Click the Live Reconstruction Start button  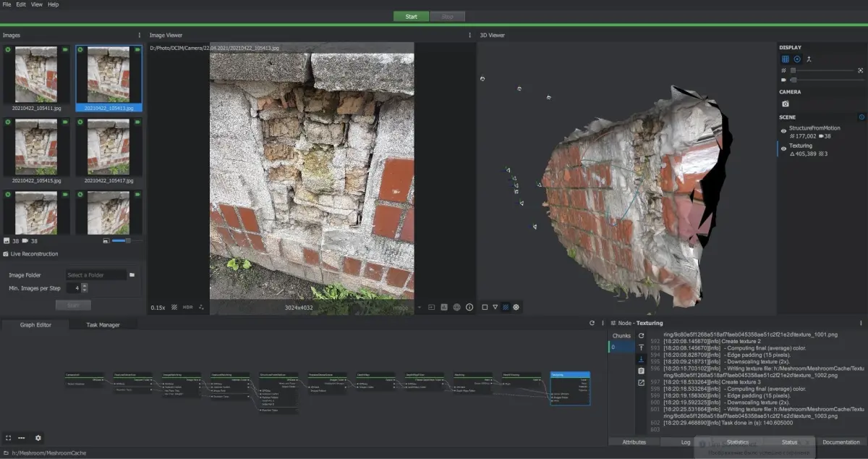tap(73, 306)
